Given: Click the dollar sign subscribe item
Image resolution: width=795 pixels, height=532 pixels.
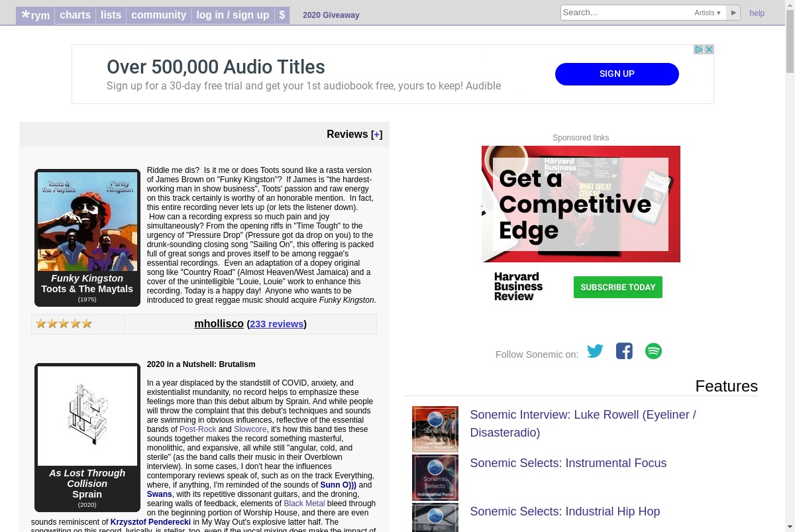Looking at the screenshot, I should (282, 15).
